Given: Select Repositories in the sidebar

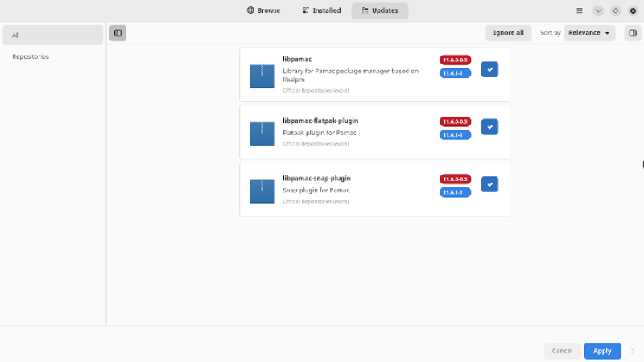Looking at the screenshot, I should [x=52, y=56].
